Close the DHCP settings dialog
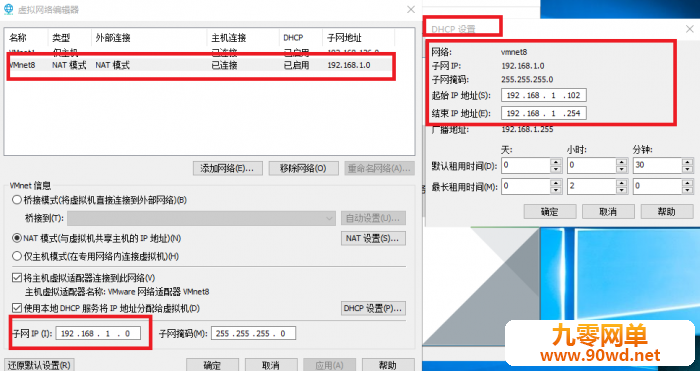The width and height of the screenshot is (700, 371). 690,29
